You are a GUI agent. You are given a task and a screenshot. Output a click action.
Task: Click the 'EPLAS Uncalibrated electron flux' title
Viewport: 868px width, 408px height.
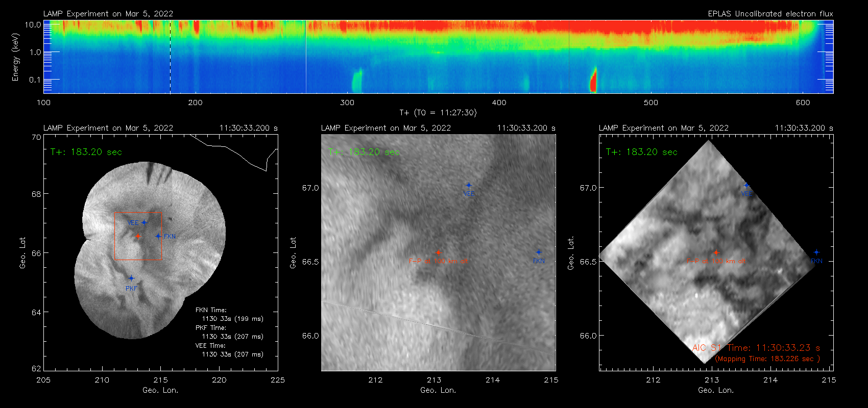pos(770,14)
